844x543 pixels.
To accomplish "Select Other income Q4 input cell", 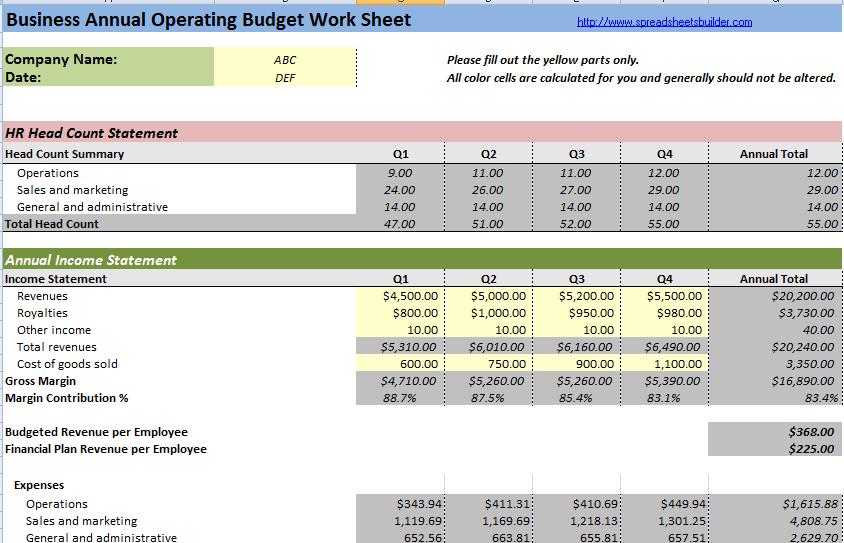I will 665,330.
